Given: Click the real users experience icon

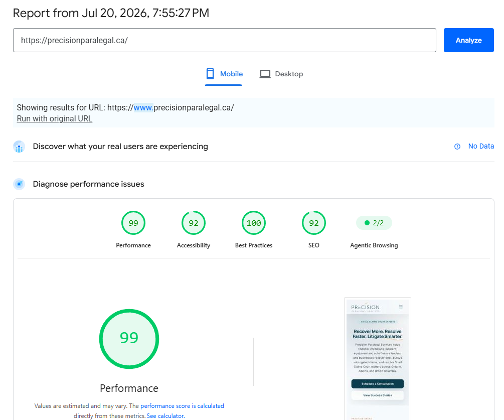Looking at the screenshot, I should (x=19, y=147).
